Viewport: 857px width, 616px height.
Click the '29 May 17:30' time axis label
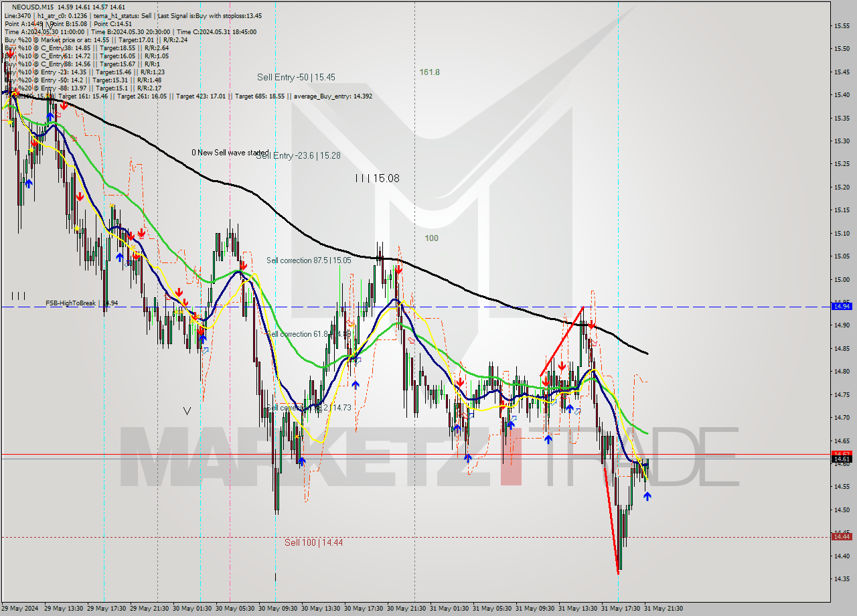pos(106,609)
